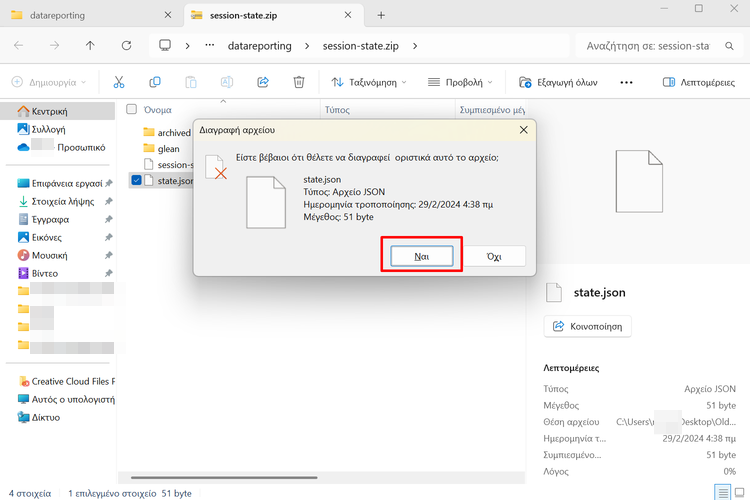Image resolution: width=750 pixels, height=500 pixels.
Task: Click the Cut scissors icon in toolbar
Action: pos(119,82)
